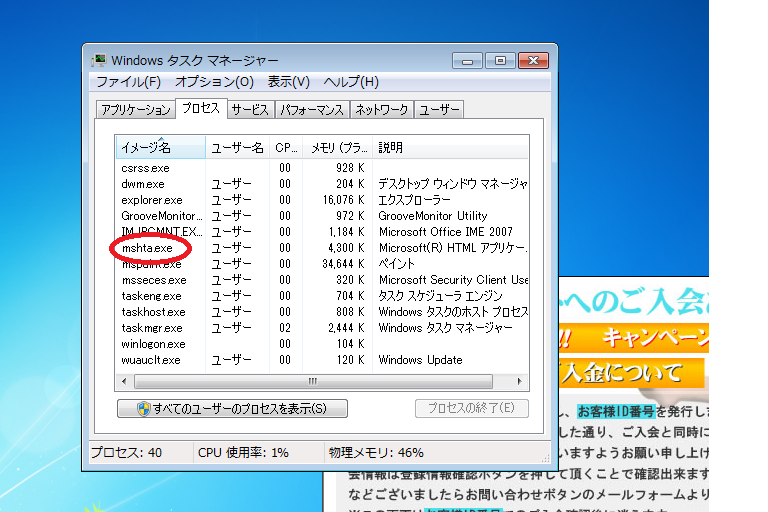
Task: Select the taskmgr.exe process
Action: click(x=322, y=328)
